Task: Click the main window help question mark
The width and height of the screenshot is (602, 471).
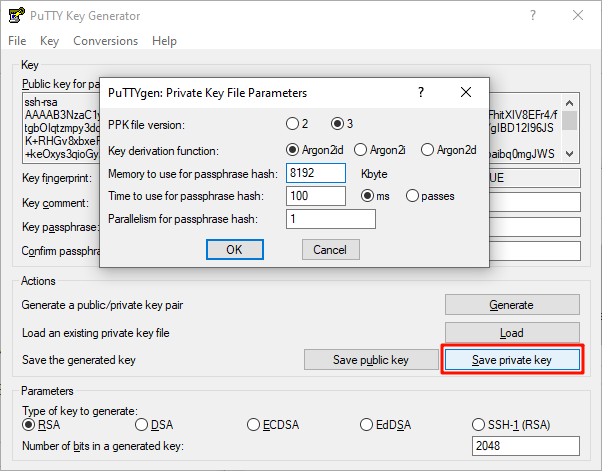Action: point(533,15)
